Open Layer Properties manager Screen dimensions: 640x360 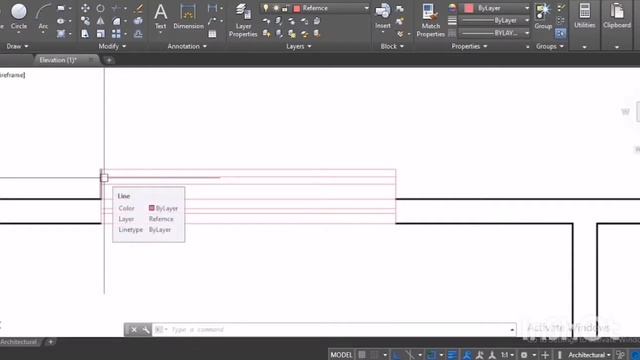pyautogui.click(x=243, y=20)
